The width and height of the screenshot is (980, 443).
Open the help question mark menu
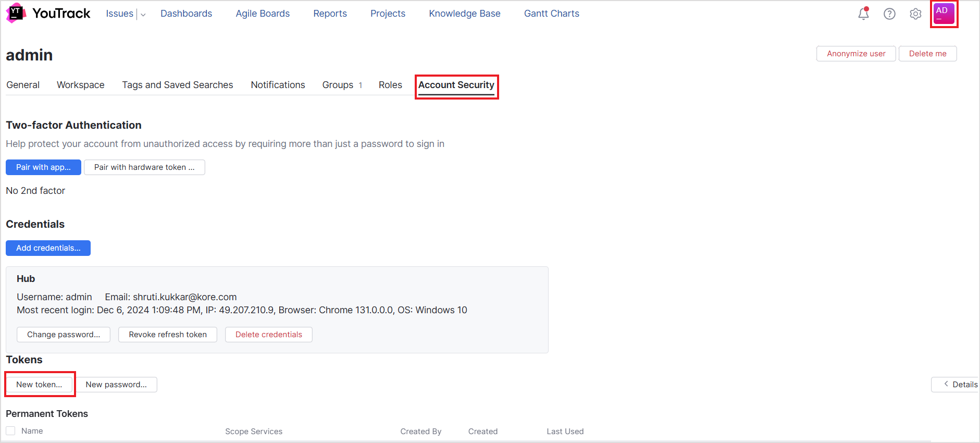[x=889, y=14]
